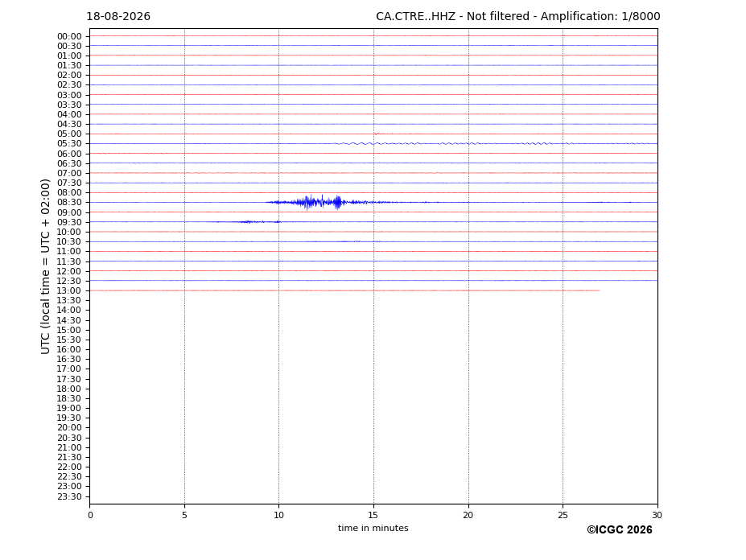This screenshot has width=746, height=560.
Task: Click the 0 minute x-axis tick label
Action: click(90, 515)
